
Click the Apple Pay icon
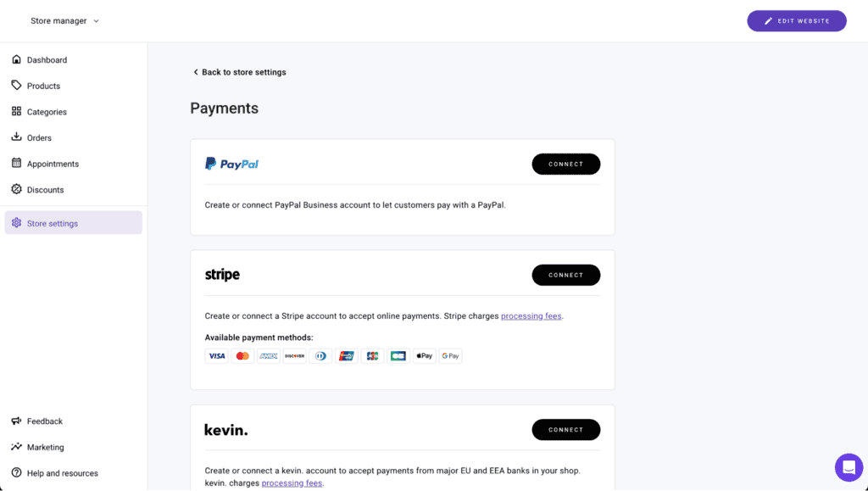tap(423, 355)
